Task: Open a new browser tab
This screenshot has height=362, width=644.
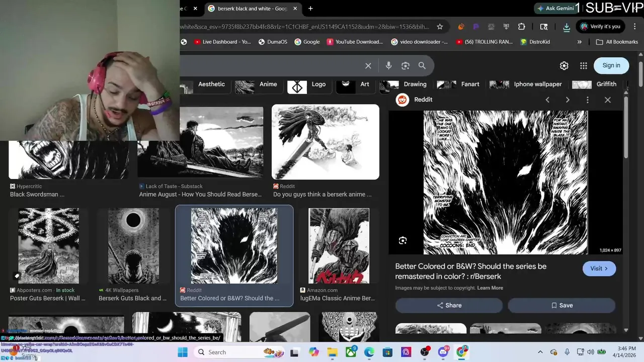Action: coord(310,9)
